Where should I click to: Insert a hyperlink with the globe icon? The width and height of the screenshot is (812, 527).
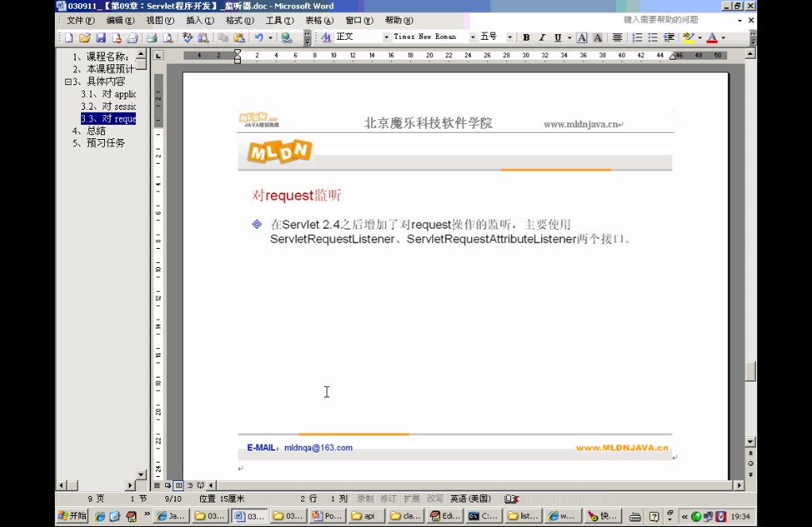click(x=286, y=37)
